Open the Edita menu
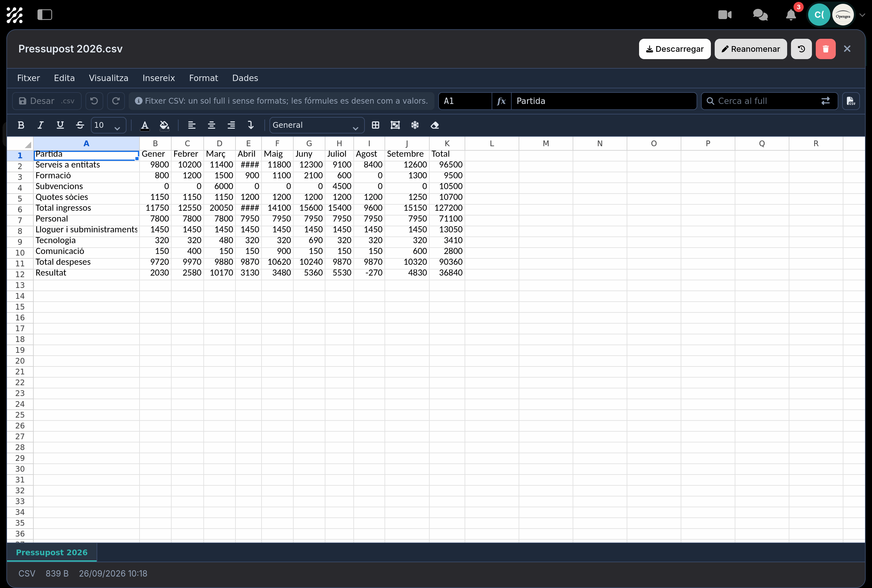The image size is (872, 588). pos(64,78)
